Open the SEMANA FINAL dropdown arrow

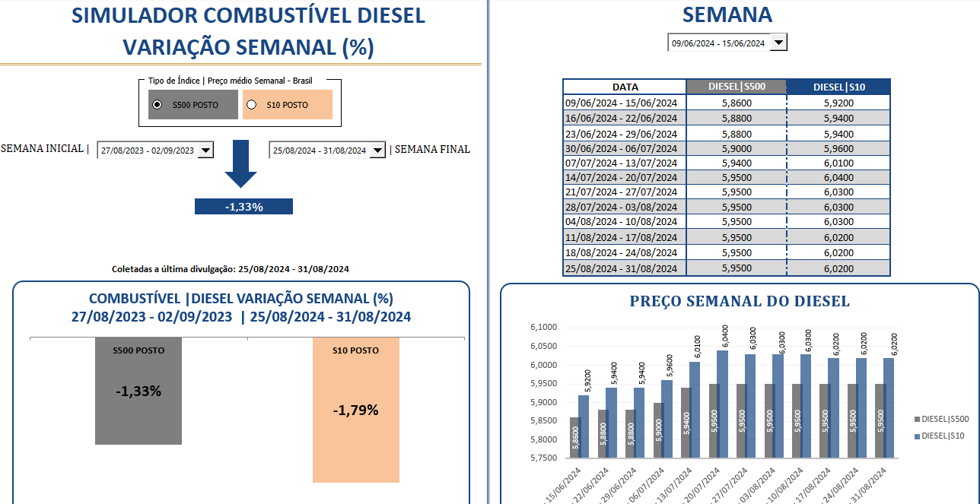coord(377,151)
